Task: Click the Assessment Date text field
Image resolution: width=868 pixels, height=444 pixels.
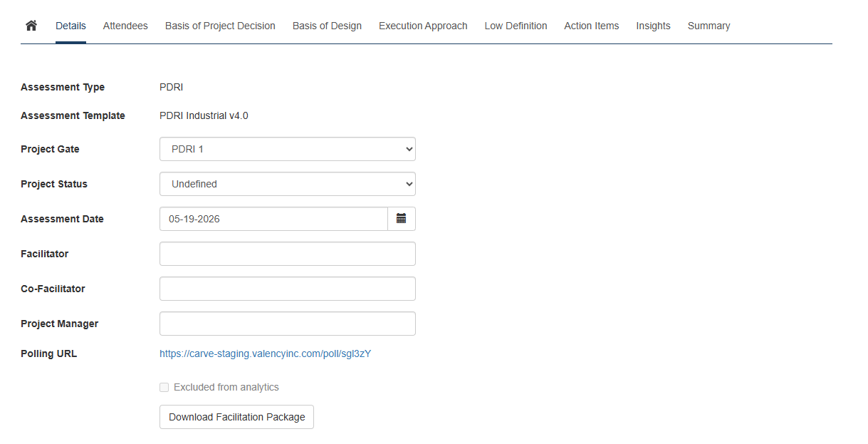Action: click(x=273, y=219)
